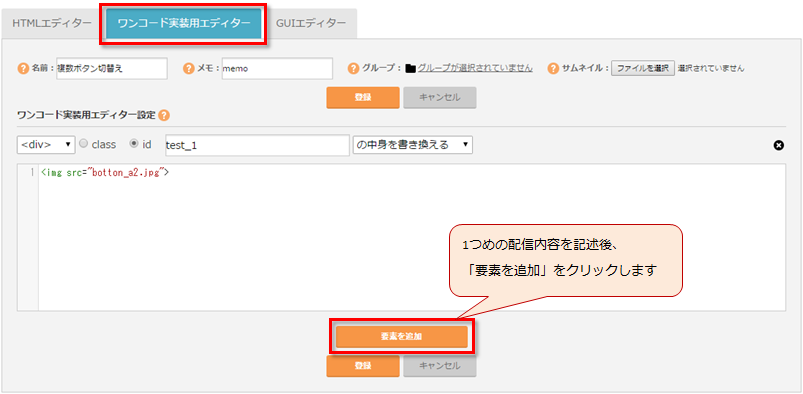803x394 pixels.
Task: Switch to the HTMLエディター tab
Action: 52,24
